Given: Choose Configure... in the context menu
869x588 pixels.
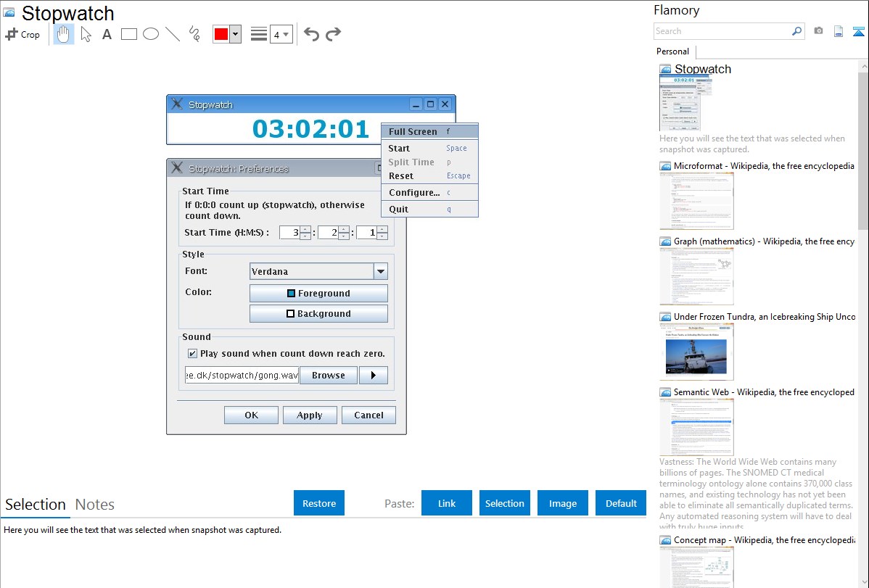Looking at the screenshot, I should tap(429, 193).
